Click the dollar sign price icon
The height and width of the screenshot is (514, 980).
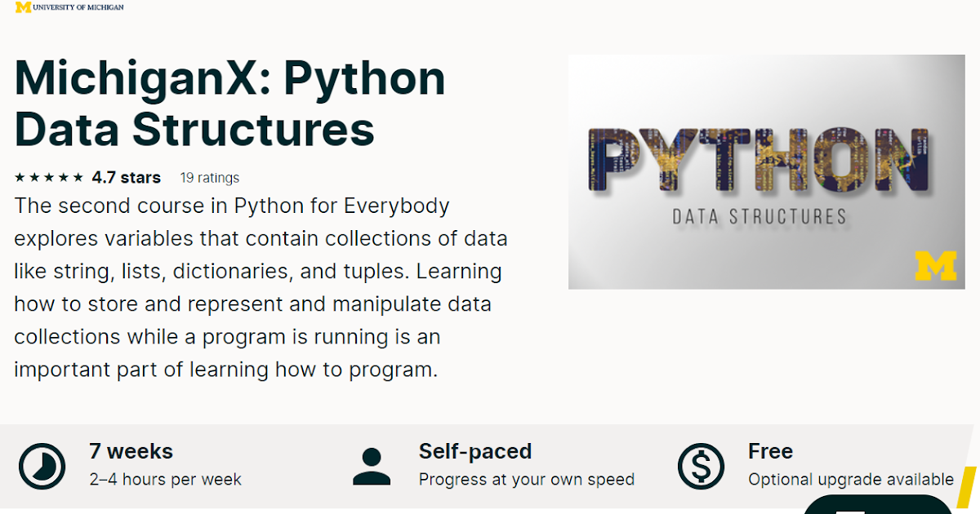pyautogui.click(x=701, y=467)
